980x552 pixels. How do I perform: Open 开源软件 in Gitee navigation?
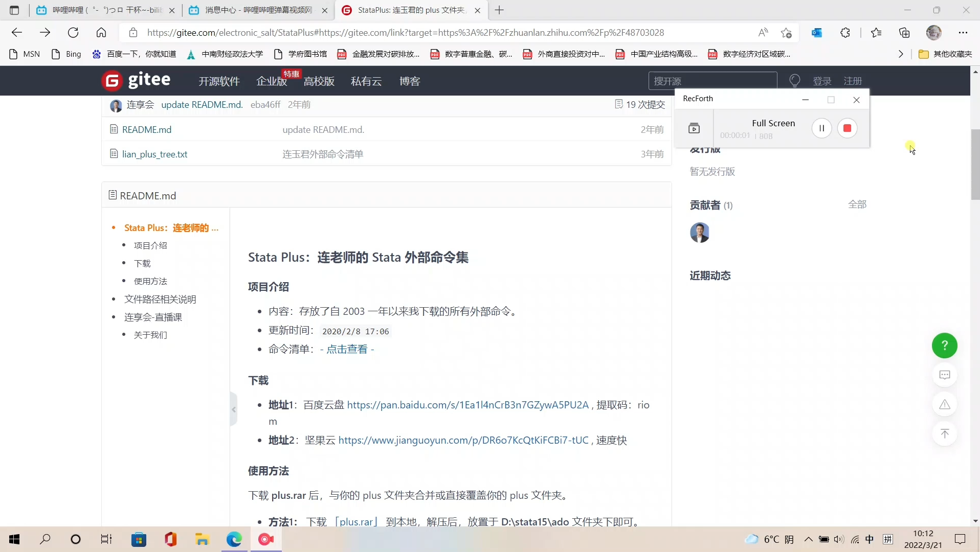point(219,81)
